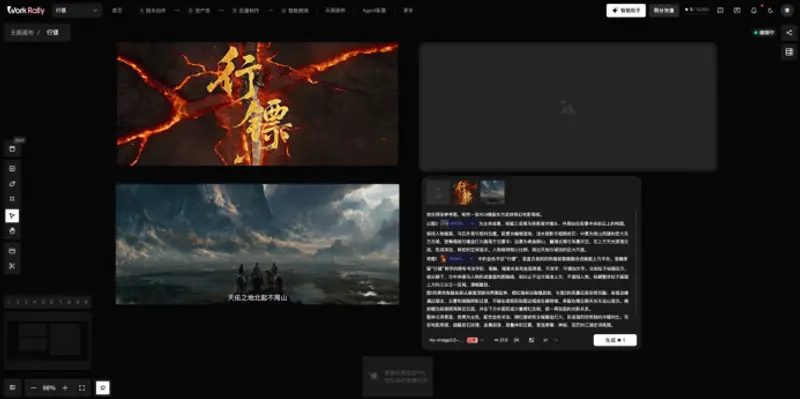Select the cloudy mountain landscape image node
The width and height of the screenshot is (800, 399).
point(257,244)
